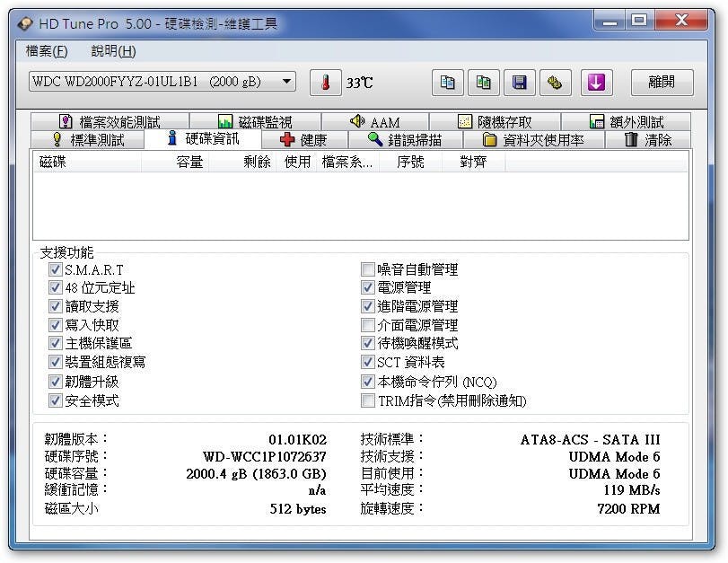Toggle the TRIM指令 checkbox
728x563 pixels.
tap(367, 400)
